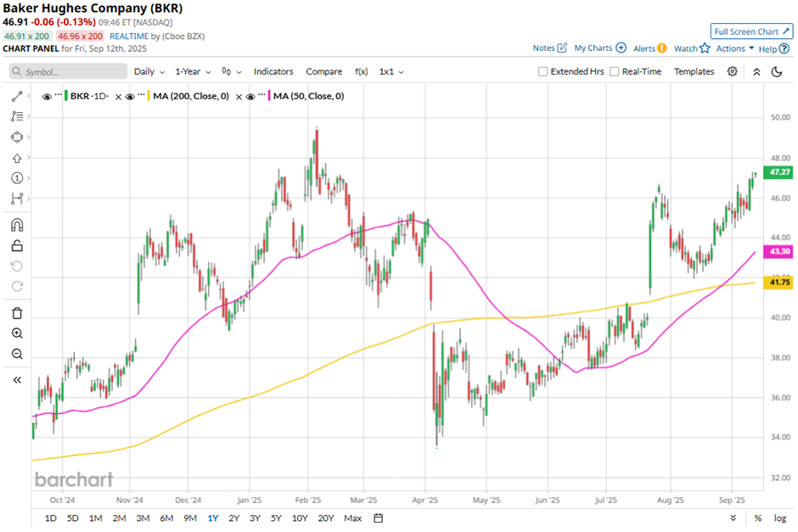Screen dimensions: 798x532
Task: Click the green BKR series color swatch
Action: (x=66, y=96)
